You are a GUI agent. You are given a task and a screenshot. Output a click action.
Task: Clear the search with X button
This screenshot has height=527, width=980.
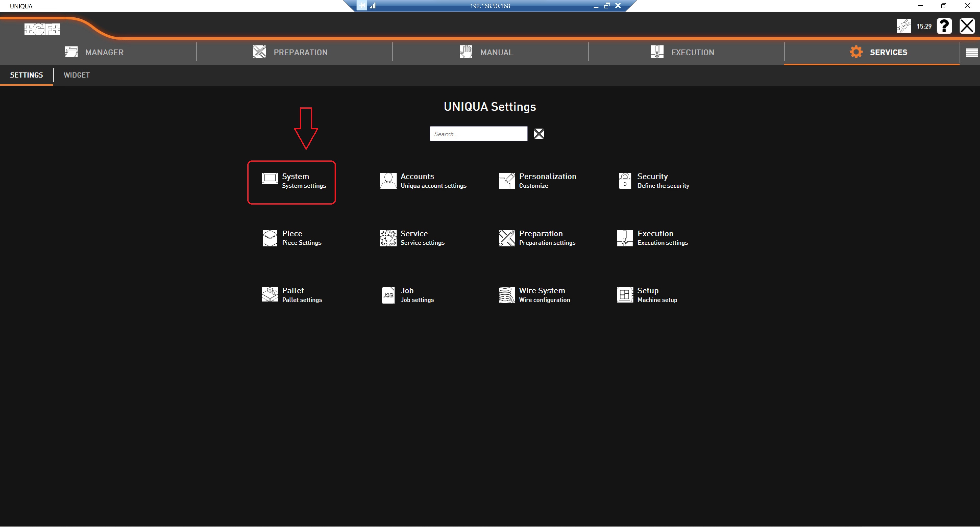539,134
